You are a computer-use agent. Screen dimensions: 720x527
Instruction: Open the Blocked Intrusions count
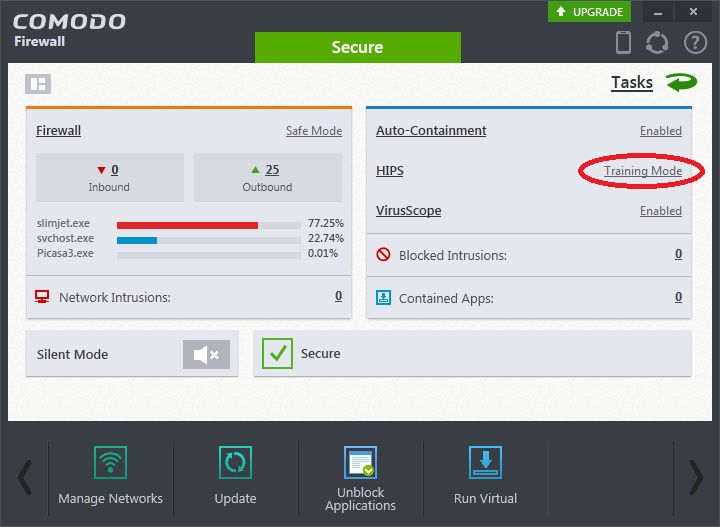click(678, 254)
